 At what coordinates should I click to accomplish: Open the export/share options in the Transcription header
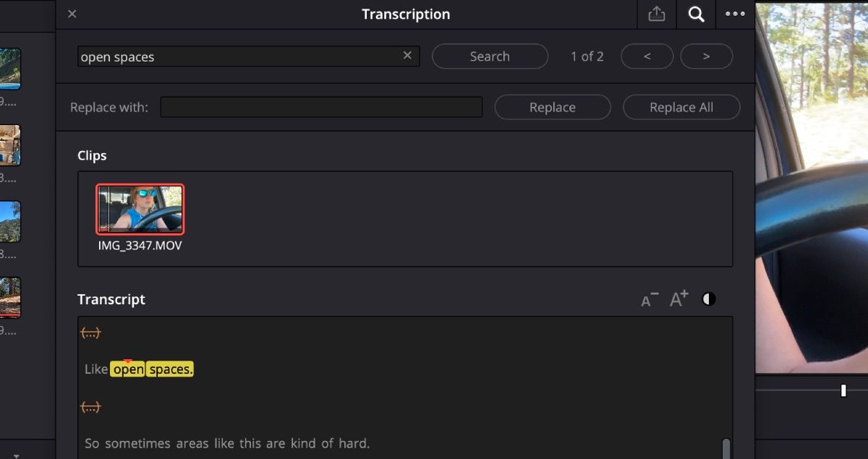click(x=657, y=14)
